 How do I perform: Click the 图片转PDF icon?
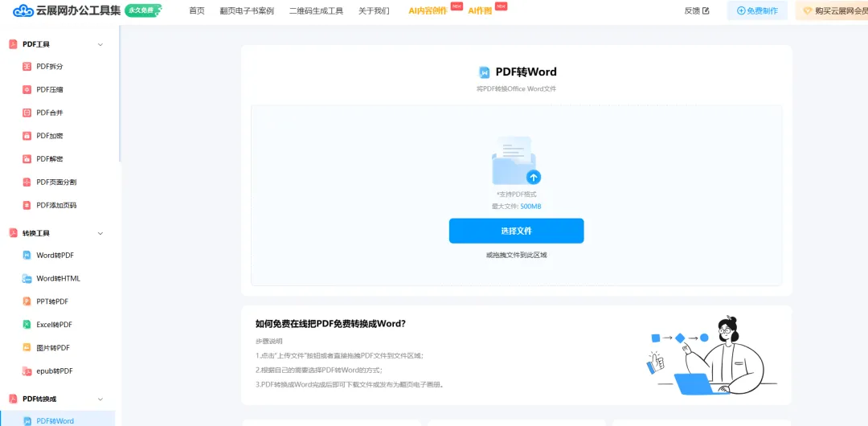[x=27, y=348]
